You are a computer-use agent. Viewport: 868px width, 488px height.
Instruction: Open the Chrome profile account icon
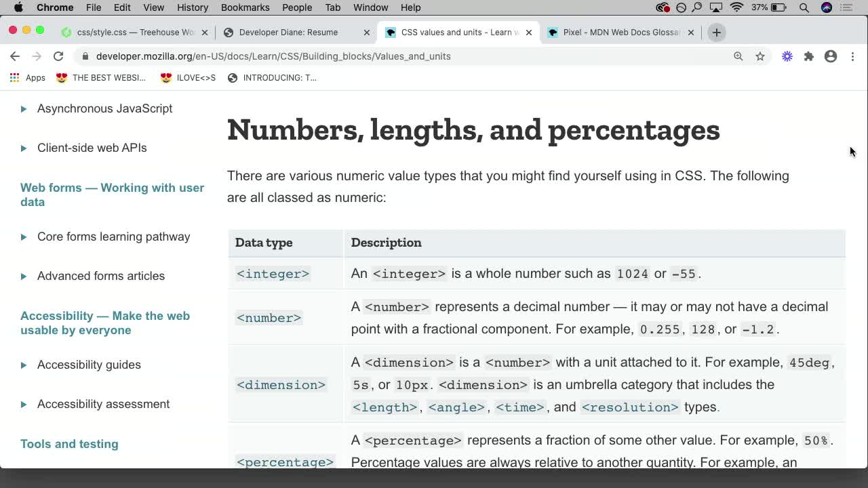click(x=831, y=56)
